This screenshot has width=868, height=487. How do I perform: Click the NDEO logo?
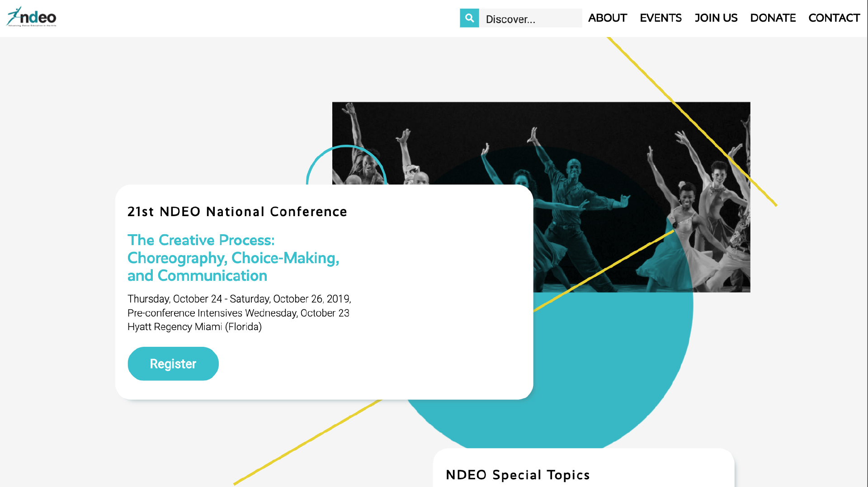(31, 17)
